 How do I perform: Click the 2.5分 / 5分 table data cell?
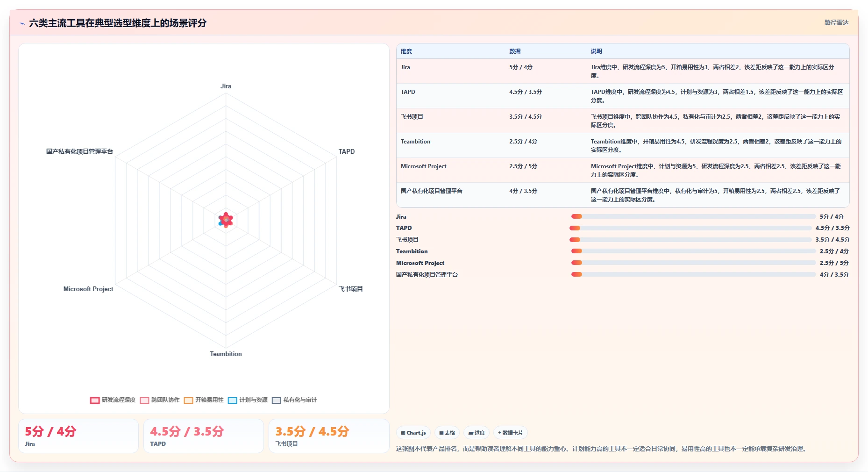pos(523,166)
